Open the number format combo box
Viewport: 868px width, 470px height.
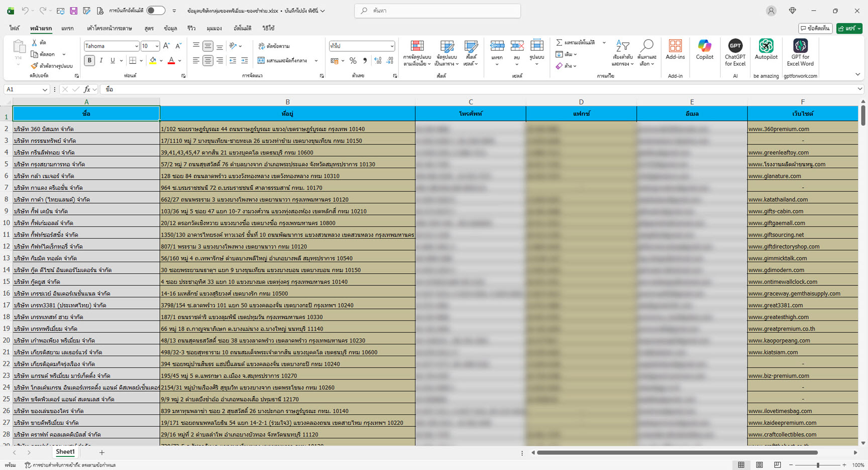pos(392,46)
